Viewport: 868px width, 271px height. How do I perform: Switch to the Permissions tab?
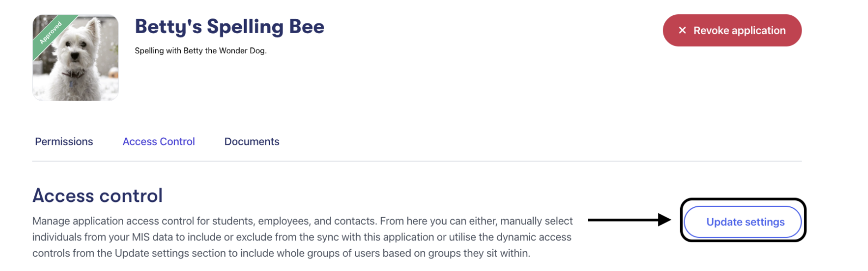(x=64, y=141)
